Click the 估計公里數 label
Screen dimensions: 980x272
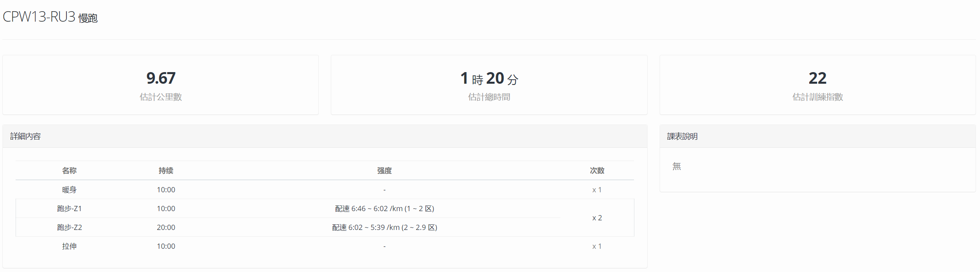[x=161, y=97]
